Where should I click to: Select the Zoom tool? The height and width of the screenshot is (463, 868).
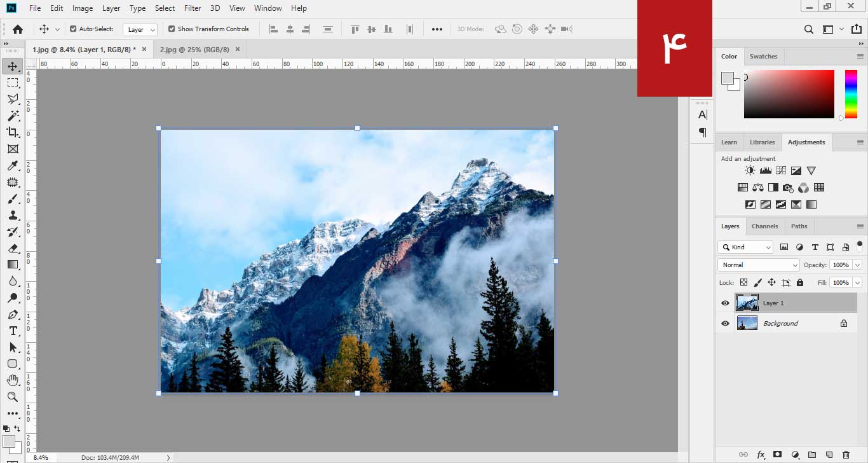(x=12, y=397)
